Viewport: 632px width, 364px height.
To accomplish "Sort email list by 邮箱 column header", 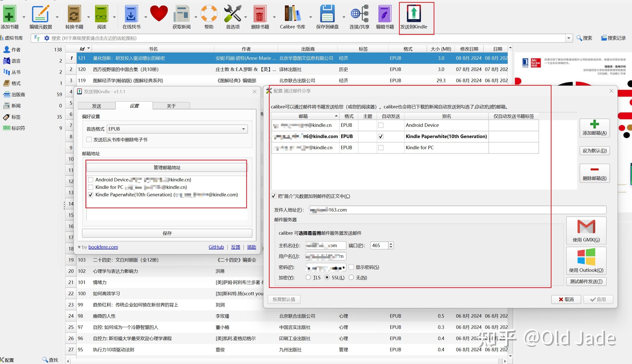I will click(x=305, y=116).
